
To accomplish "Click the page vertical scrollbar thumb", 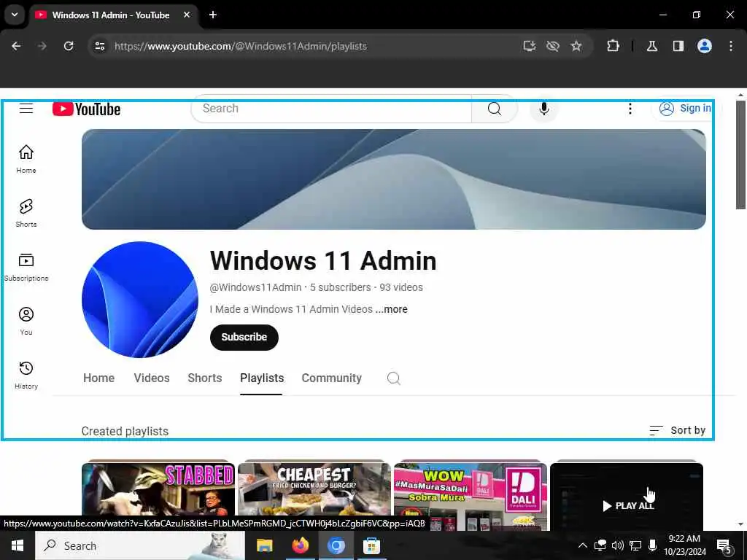I will pos(740,155).
